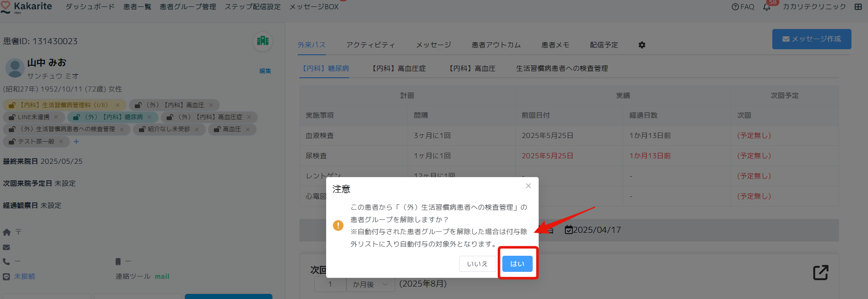The width and height of the screenshot is (868, 299).
Task: Remove the LINE未連携 tag
Action: tap(56, 117)
